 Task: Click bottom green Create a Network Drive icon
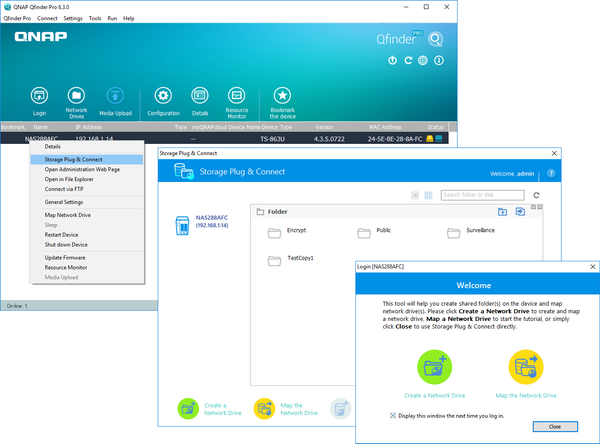(188, 409)
